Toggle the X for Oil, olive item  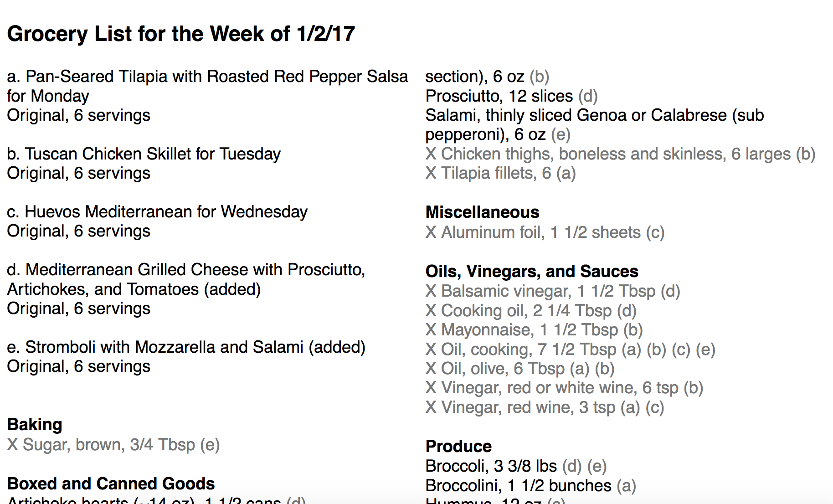[431, 369]
